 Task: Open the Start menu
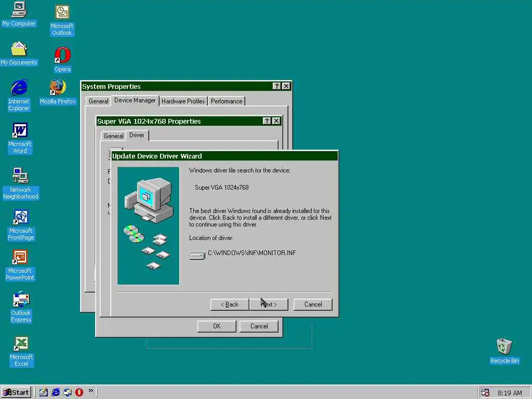pyautogui.click(x=16, y=393)
